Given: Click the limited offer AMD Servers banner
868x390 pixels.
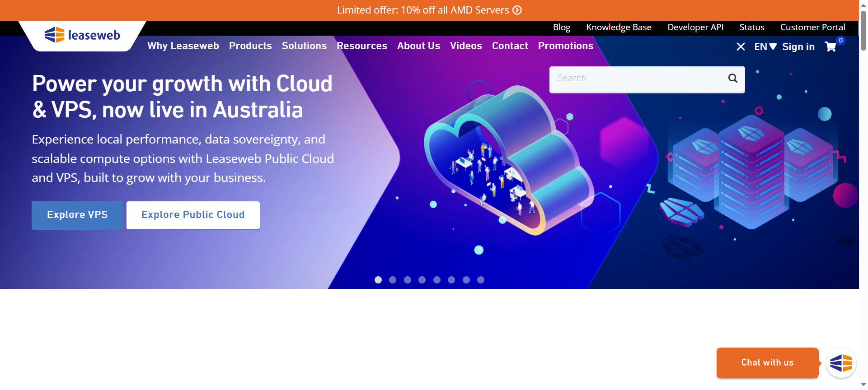Looking at the screenshot, I should click(x=429, y=10).
